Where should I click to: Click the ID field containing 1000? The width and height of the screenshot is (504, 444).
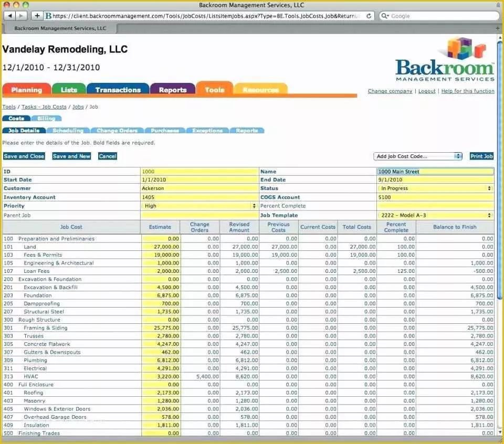tap(199, 172)
